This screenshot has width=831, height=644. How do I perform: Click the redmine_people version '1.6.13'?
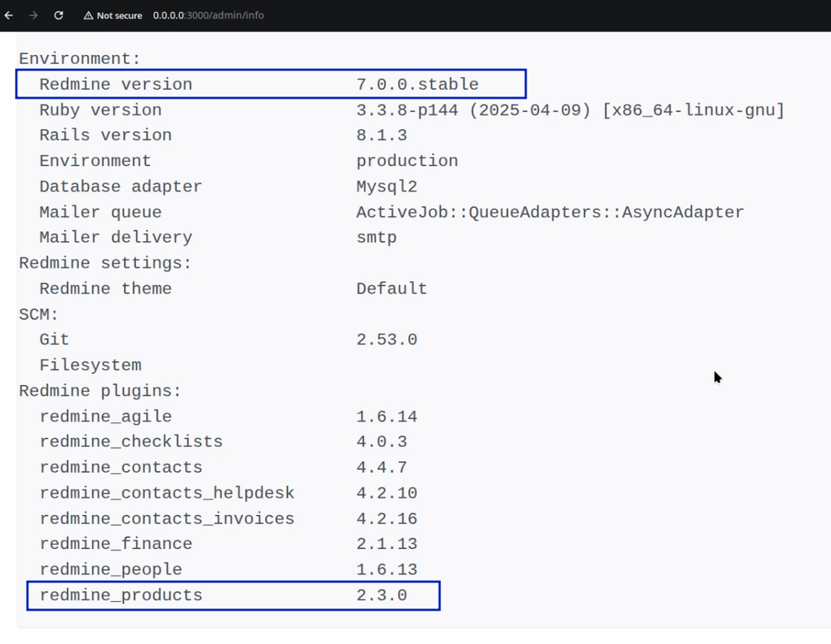tap(387, 570)
